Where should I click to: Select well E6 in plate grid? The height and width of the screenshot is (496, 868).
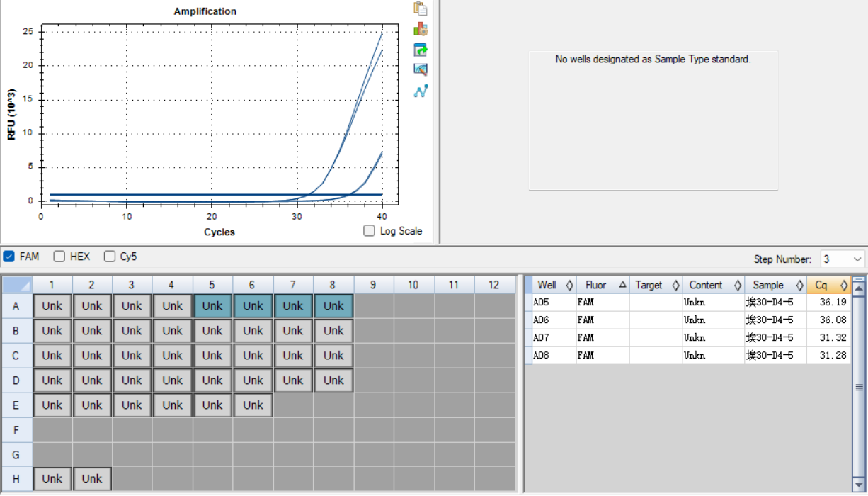click(253, 405)
